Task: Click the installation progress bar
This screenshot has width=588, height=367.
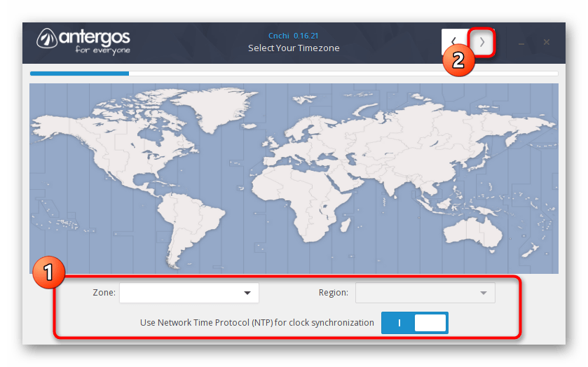Action: click(x=294, y=74)
